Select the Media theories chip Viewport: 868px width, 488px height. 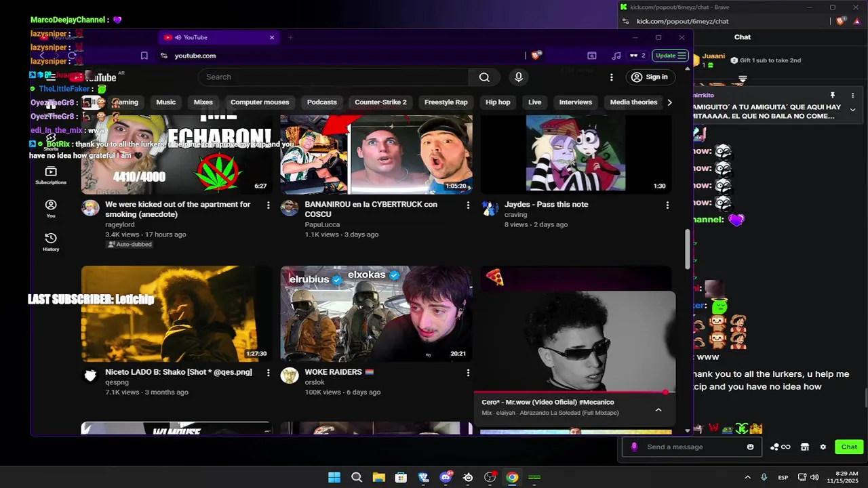point(633,102)
